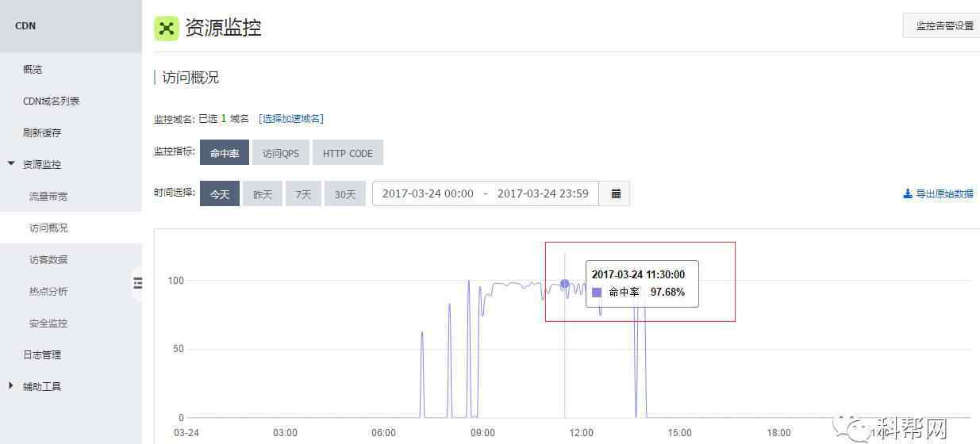Switch to the 访问QPS metric
This screenshot has height=444, width=980.
coord(281,153)
